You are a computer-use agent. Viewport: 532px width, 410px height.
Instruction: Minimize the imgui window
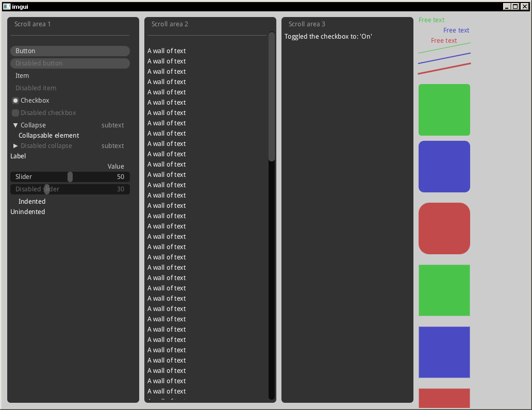507,7
